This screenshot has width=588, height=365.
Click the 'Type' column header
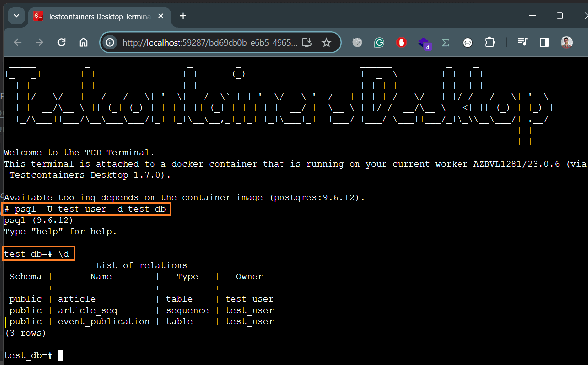coord(187,277)
